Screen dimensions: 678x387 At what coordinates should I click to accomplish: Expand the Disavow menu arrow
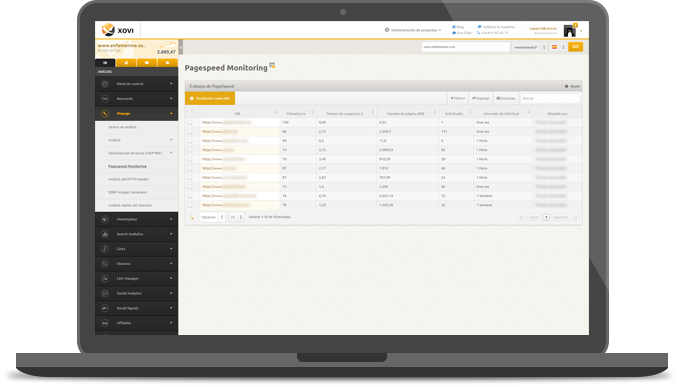point(171,263)
